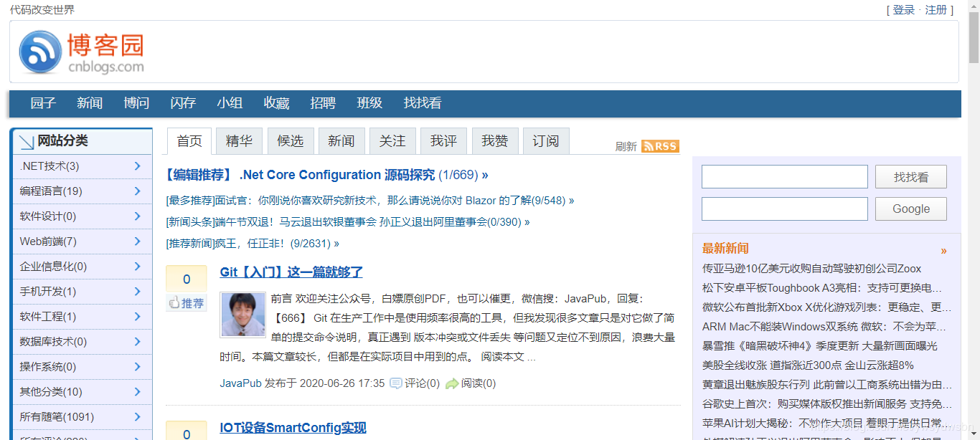Click the Google search button

point(911,209)
